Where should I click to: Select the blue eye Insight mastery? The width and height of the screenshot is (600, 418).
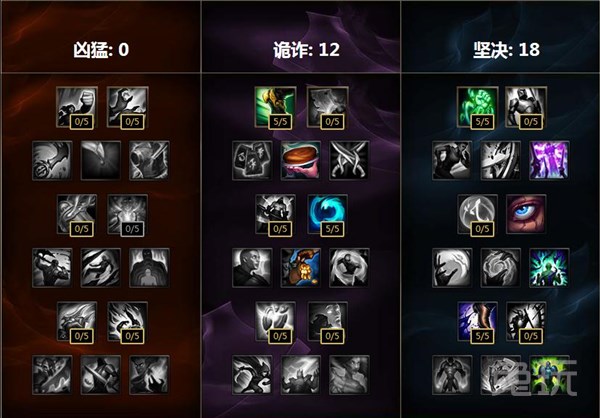pos(526,214)
